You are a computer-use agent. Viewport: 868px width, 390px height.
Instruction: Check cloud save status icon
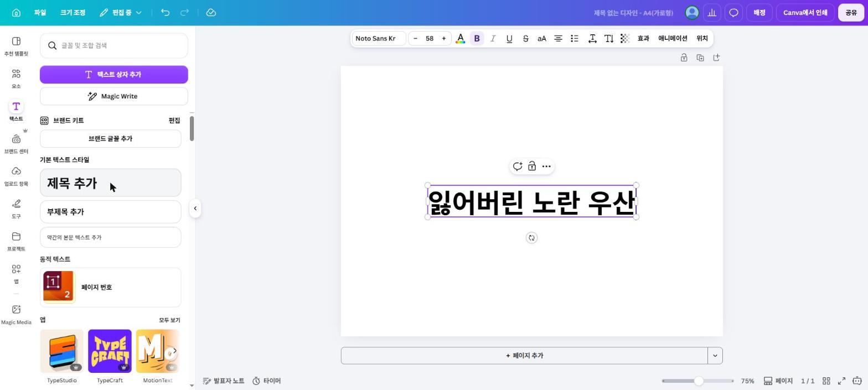pos(211,12)
